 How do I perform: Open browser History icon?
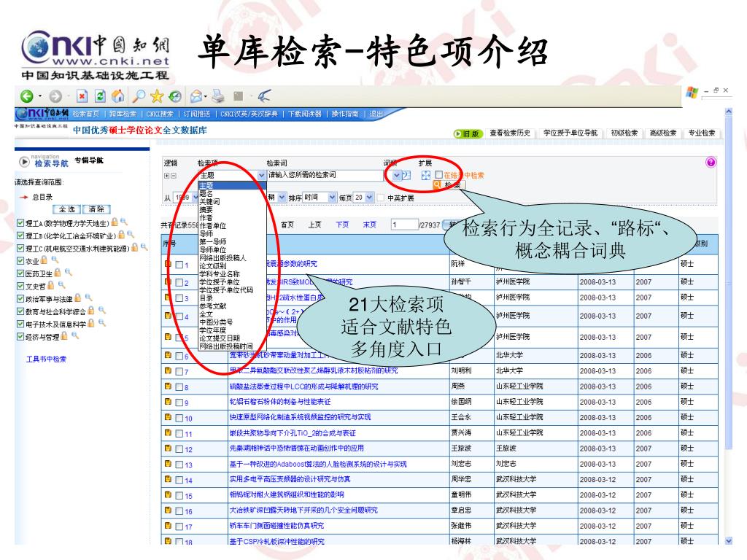tap(175, 97)
